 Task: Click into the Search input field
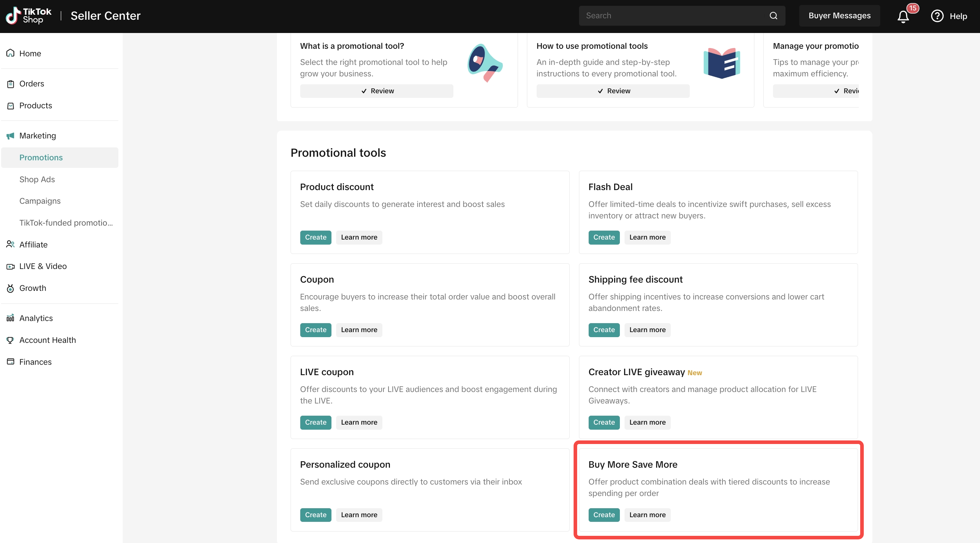click(673, 15)
